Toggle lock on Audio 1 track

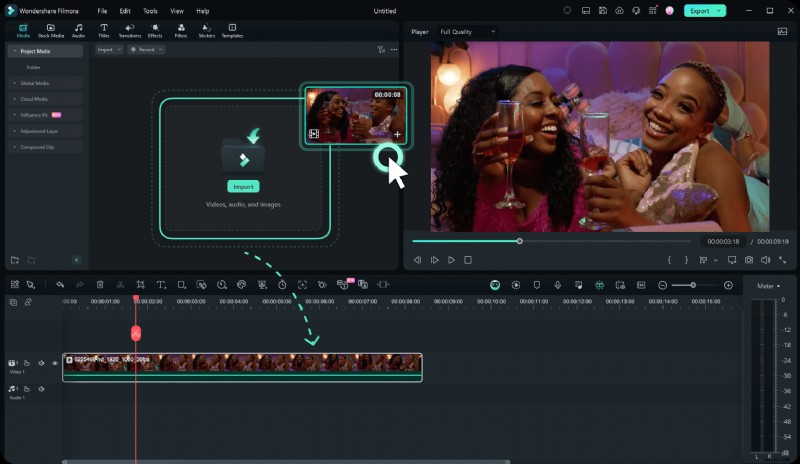(x=27, y=388)
